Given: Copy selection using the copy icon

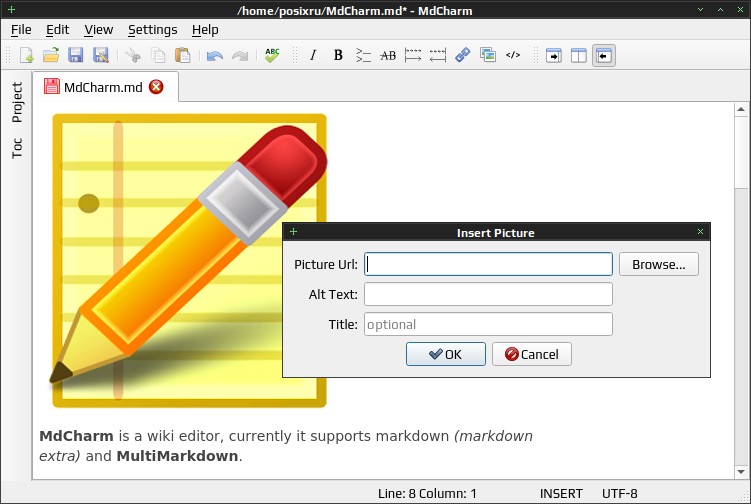Looking at the screenshot, I should click(x=158, y=55).
